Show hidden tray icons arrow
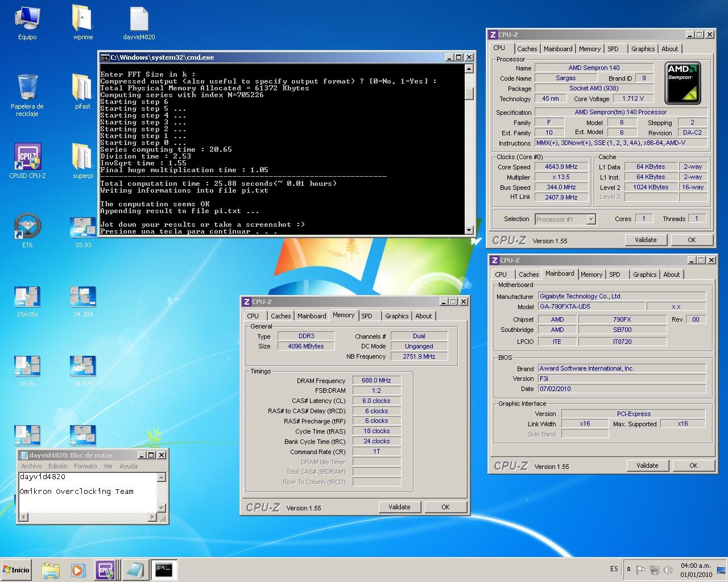728x582 pixels. 628,569
